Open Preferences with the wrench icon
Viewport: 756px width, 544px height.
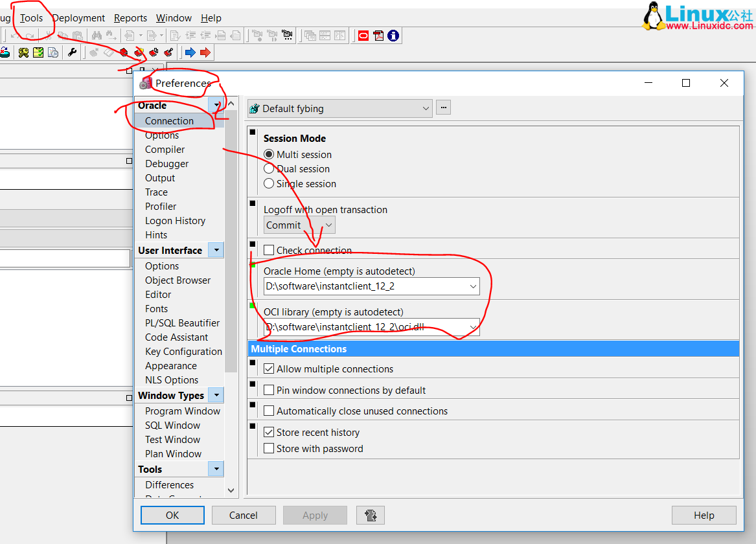72,52
